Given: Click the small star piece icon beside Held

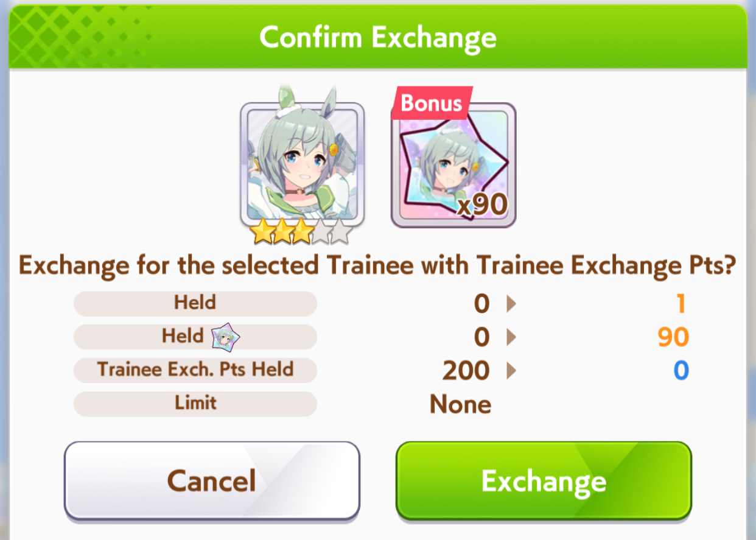Looking at the screenshot, I should coord(225,336).
